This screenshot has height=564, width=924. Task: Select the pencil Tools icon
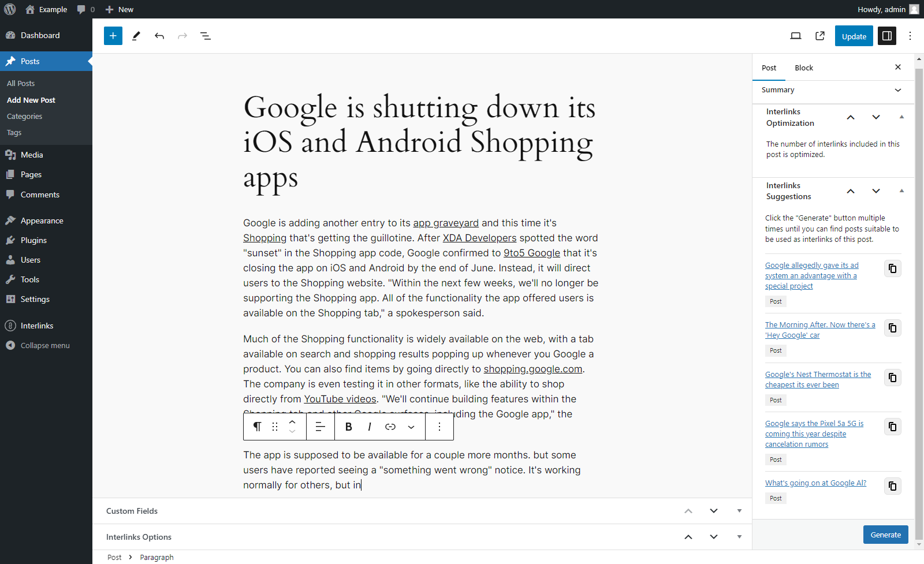(136, 36)
